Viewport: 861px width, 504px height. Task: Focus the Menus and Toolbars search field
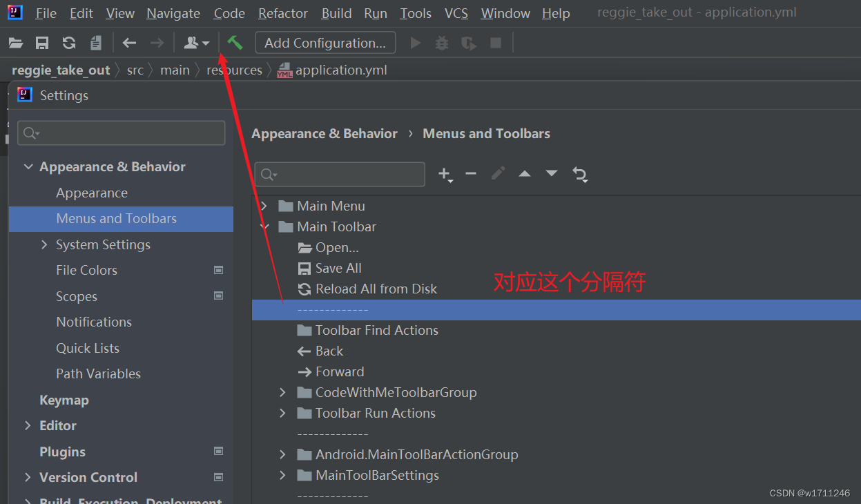[340, 175]
